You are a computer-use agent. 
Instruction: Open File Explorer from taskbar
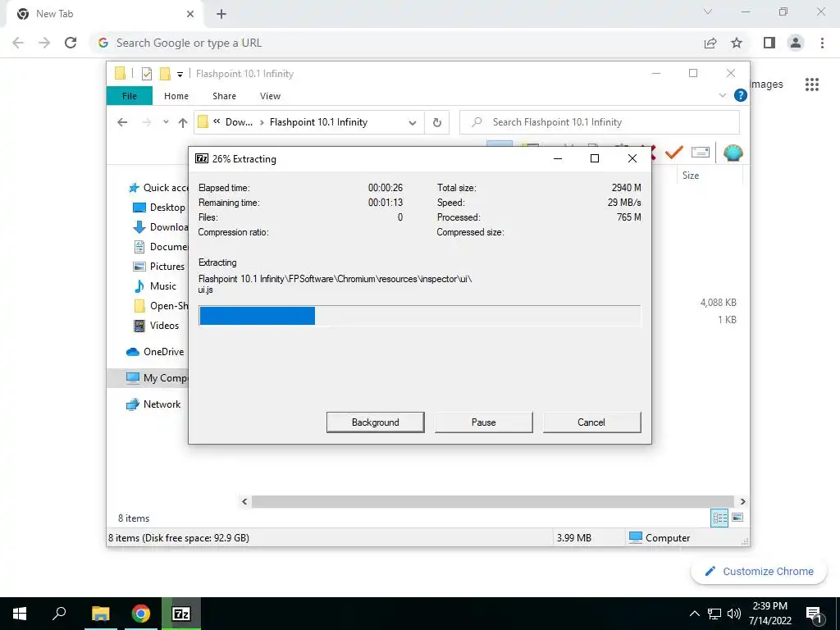(101, 614)
